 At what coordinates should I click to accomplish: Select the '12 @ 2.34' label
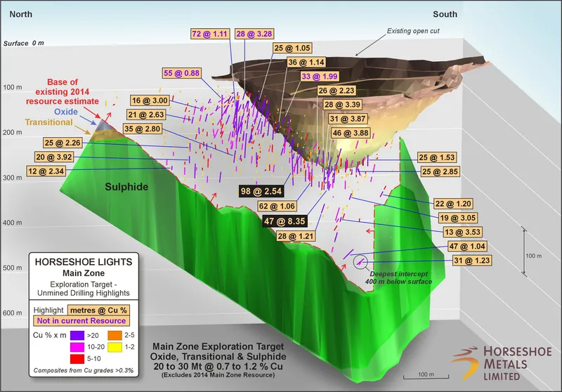point(46,171)
